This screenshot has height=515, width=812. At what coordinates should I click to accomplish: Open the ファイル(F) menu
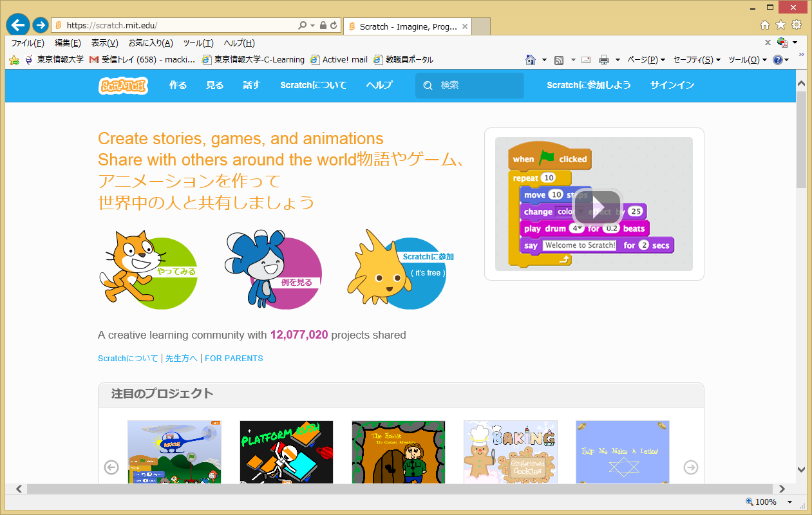point(28,43)
